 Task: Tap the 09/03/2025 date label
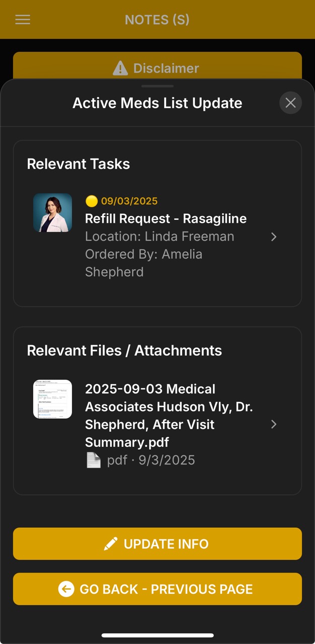click(129, 201)
